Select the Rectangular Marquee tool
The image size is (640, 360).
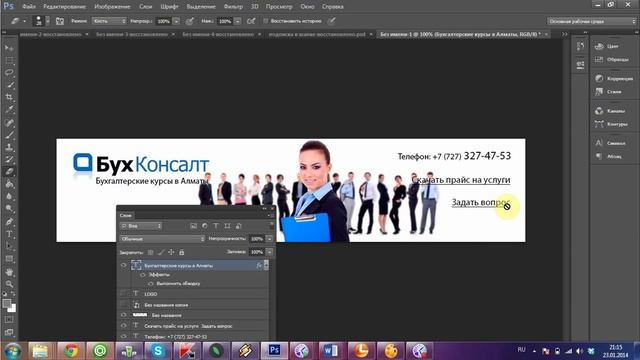coord(9,60)
